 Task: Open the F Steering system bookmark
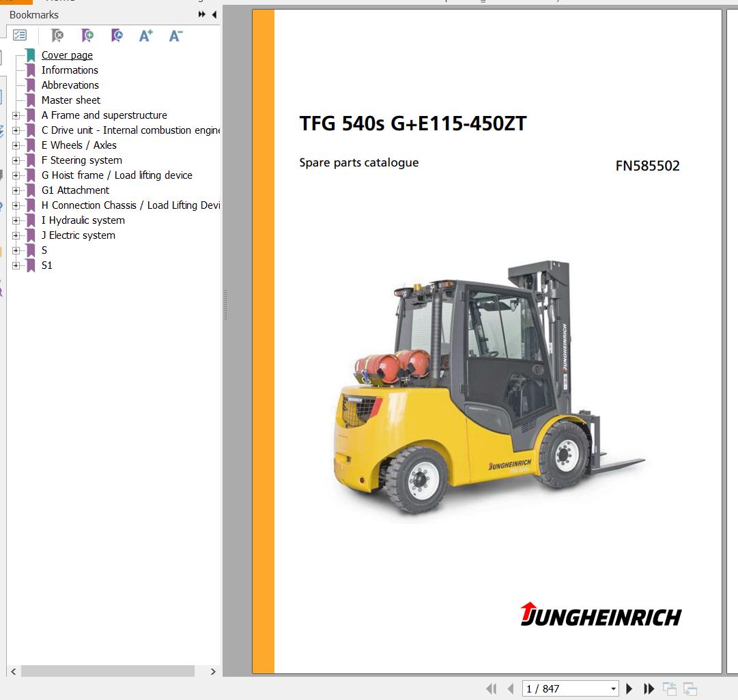(x=81, y=160)
